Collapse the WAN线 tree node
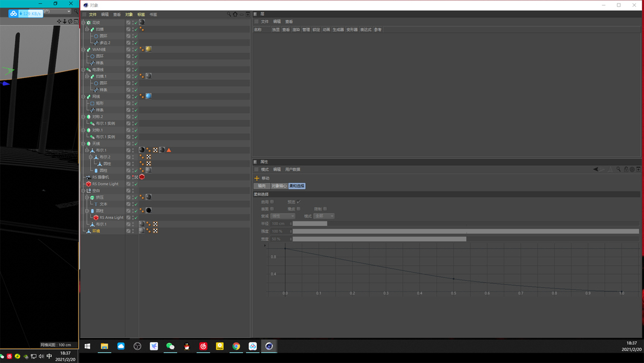 83,50
